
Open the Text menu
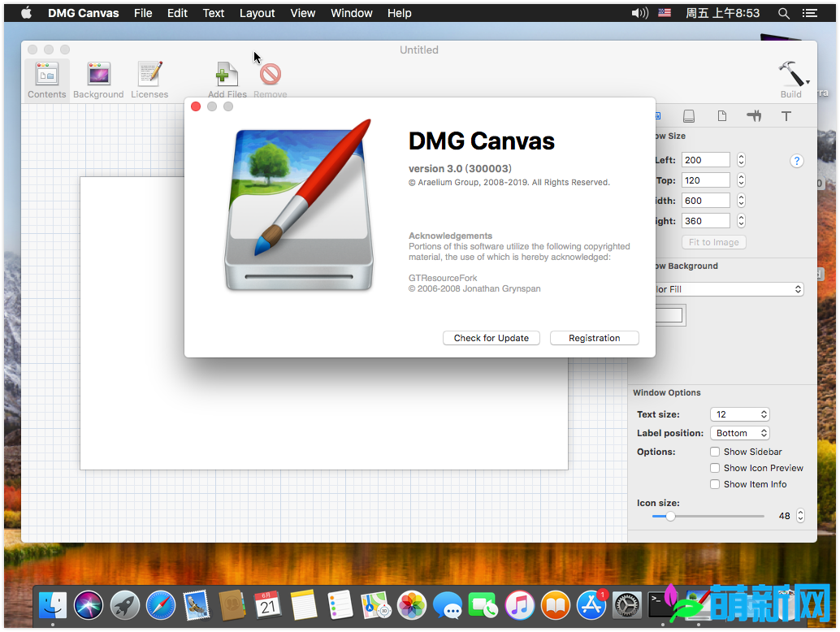click(213, 13)
